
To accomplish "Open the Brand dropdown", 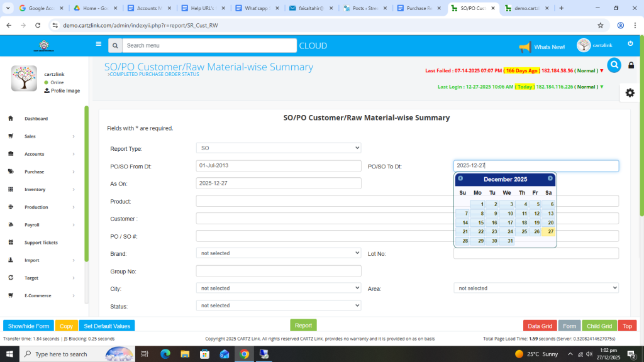I will (279, 253).
